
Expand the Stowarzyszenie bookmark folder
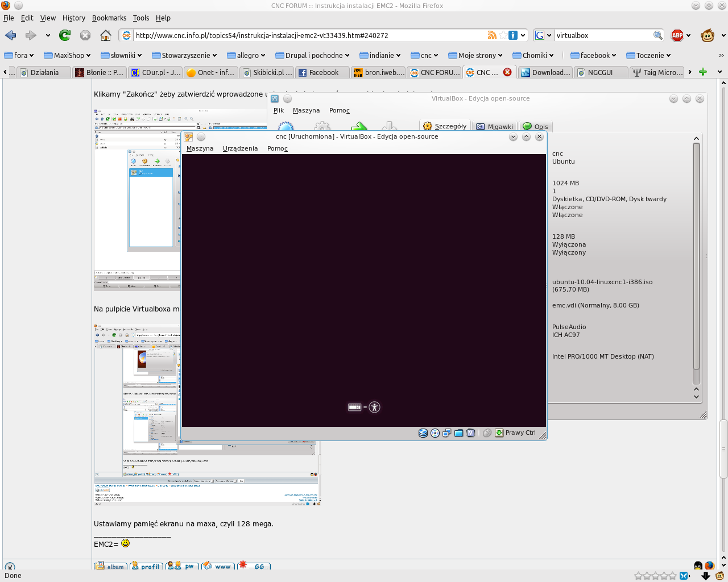[x=185, y=55]
